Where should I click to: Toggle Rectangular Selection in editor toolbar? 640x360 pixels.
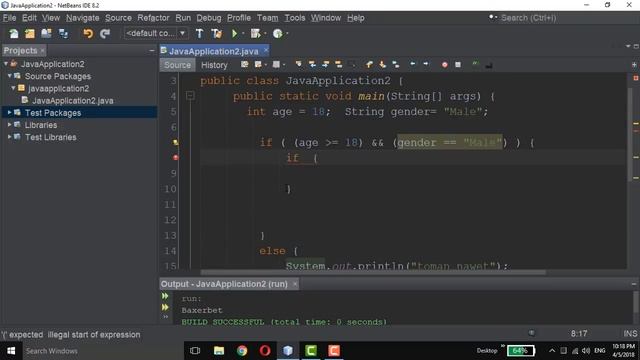pos(352,64)
